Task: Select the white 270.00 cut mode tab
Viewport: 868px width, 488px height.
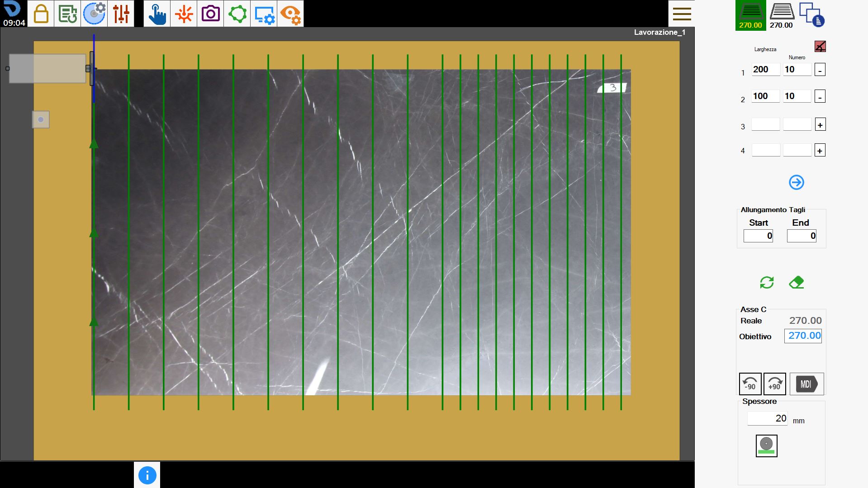Action: point(782,15)
